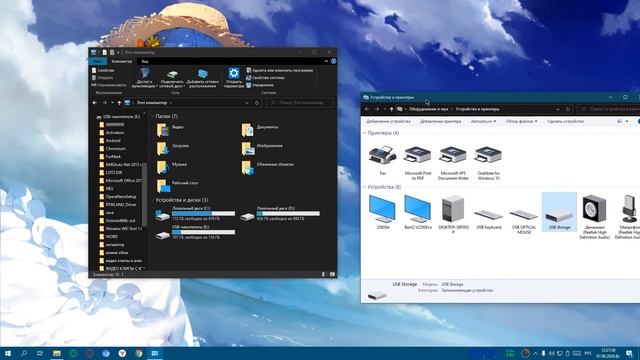Image resolution: width=640 pixels, height=360 pixels.
Task: Open the Объемные объекты folder icon
Action: (247, 167)
